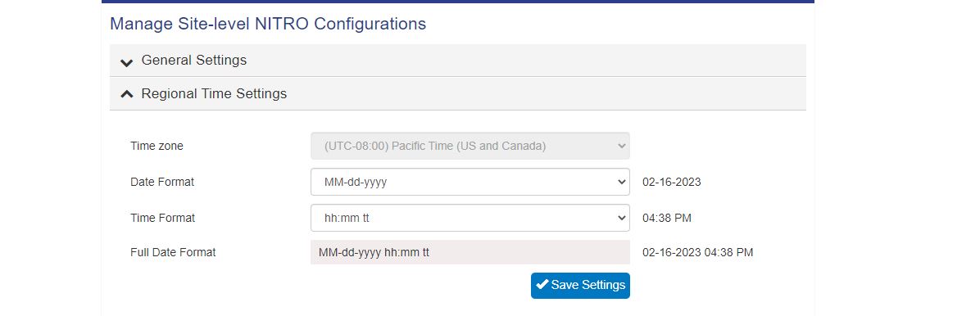Click the Full Date Format read-only field

coord(470,252)
